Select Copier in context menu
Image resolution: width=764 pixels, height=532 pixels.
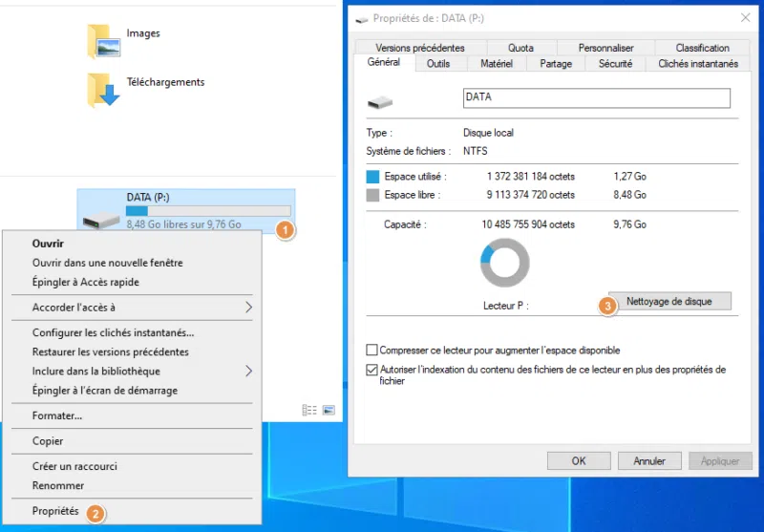[x=132, y=441]
